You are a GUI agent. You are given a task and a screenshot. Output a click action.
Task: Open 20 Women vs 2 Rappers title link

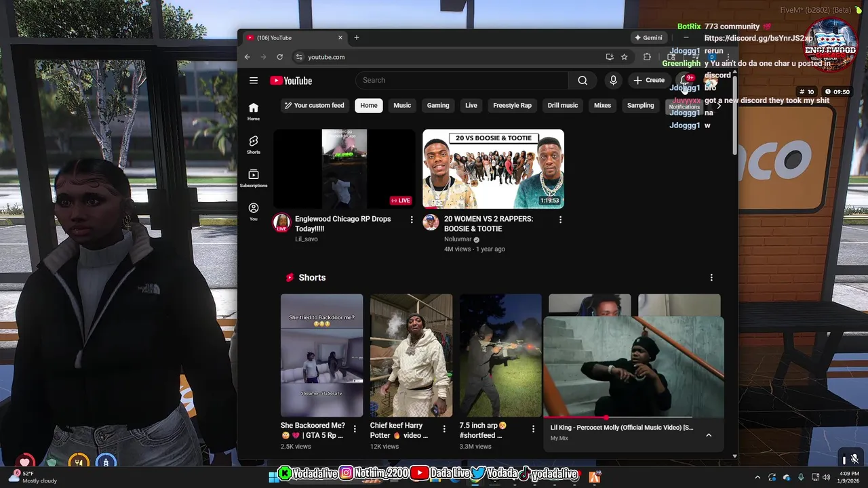click(x=488, y=224)
